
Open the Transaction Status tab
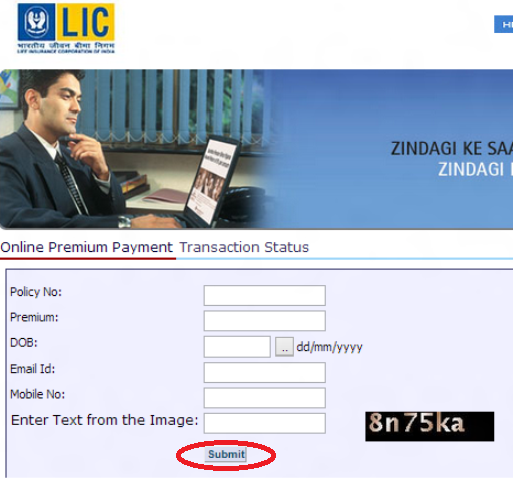244,247
